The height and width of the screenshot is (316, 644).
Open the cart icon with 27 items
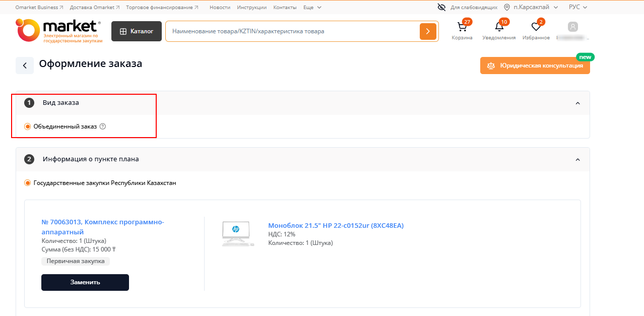coord(462,27)
